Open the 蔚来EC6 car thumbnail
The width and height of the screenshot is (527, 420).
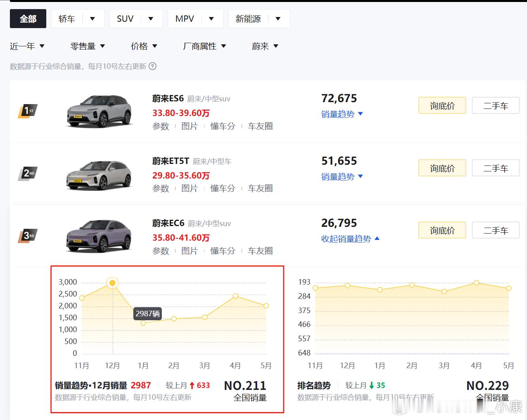click(x=99, y=236)
